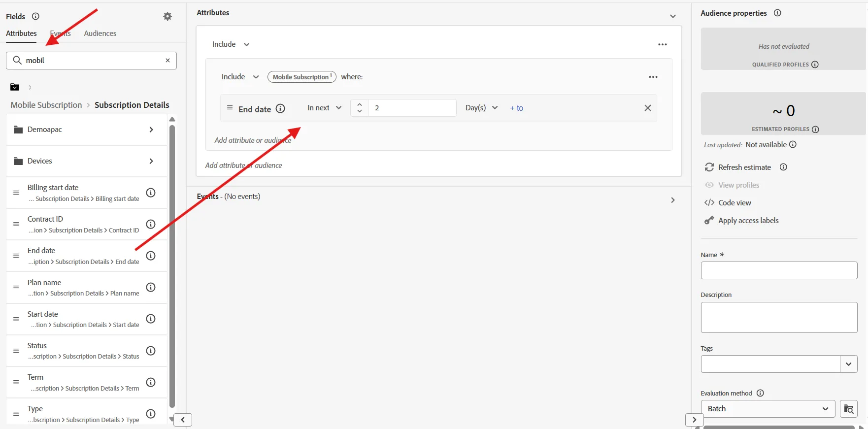Click the audience Name input field
This screenshot has height=429, width=868.
pos(779,270)
